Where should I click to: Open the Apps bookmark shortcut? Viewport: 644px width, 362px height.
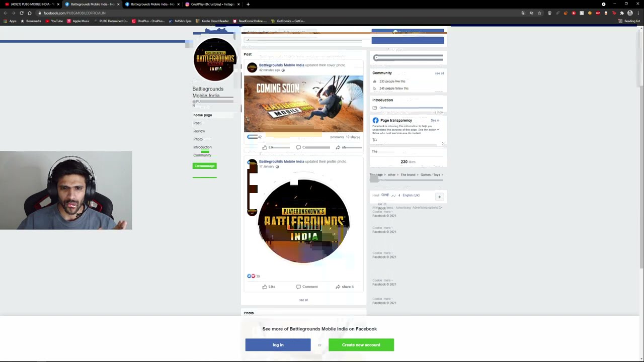(x=10, y=21)
